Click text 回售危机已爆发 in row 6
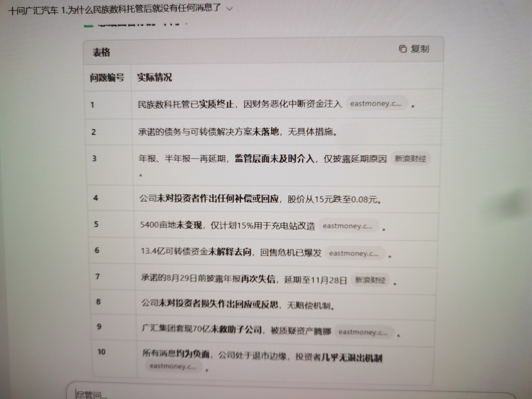 click(x=291, y=253)
